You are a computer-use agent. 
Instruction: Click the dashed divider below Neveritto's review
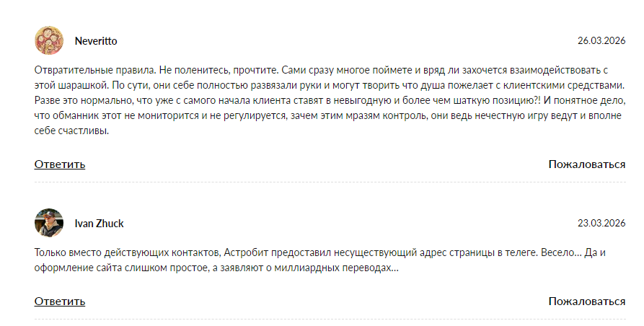coord(330,182)
